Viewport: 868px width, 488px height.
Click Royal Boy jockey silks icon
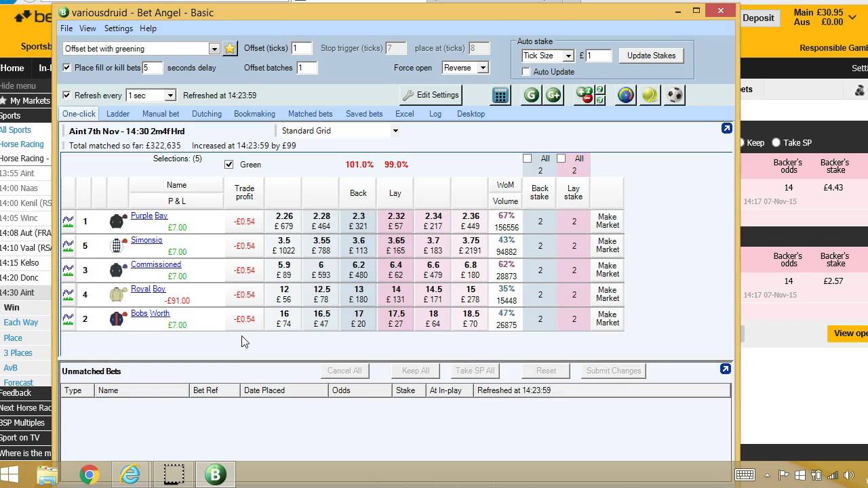tap(118, 294)
